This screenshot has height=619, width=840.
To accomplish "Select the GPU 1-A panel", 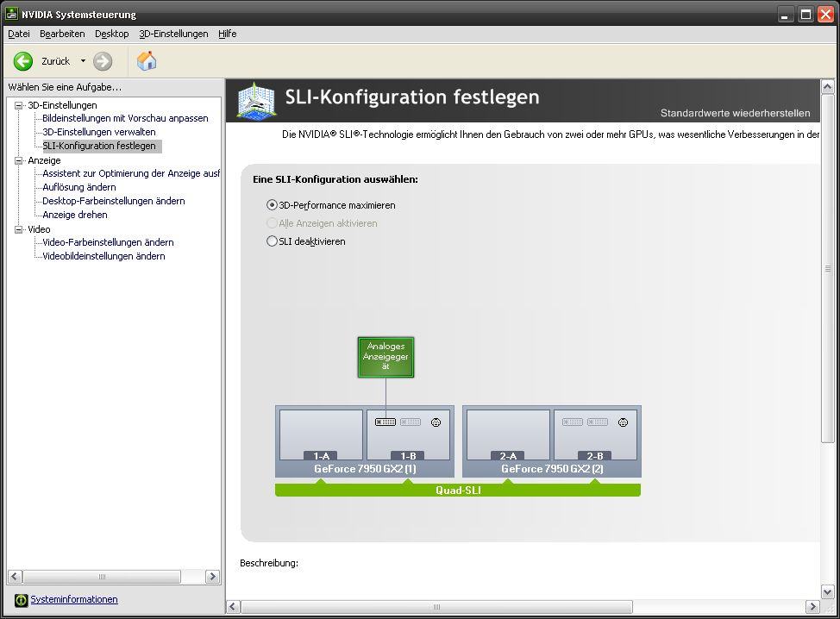I will click(x=321, y=435).
